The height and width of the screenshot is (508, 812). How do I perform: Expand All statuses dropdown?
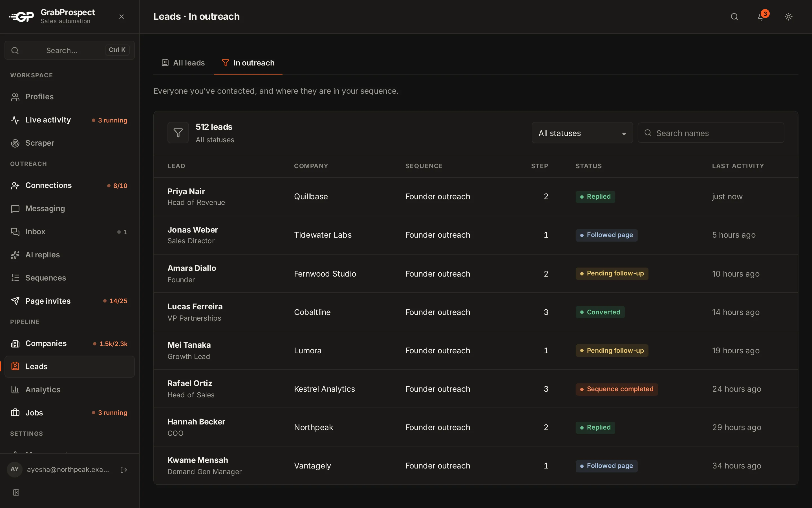(582, 133)
